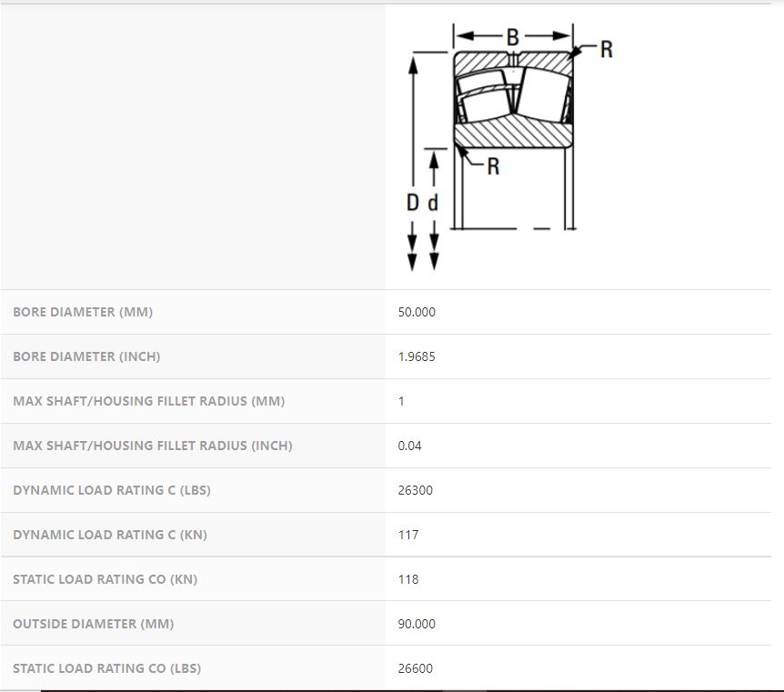Click the bearing cross-section diagram
The image size is (784, 692).
click(514, 100)
